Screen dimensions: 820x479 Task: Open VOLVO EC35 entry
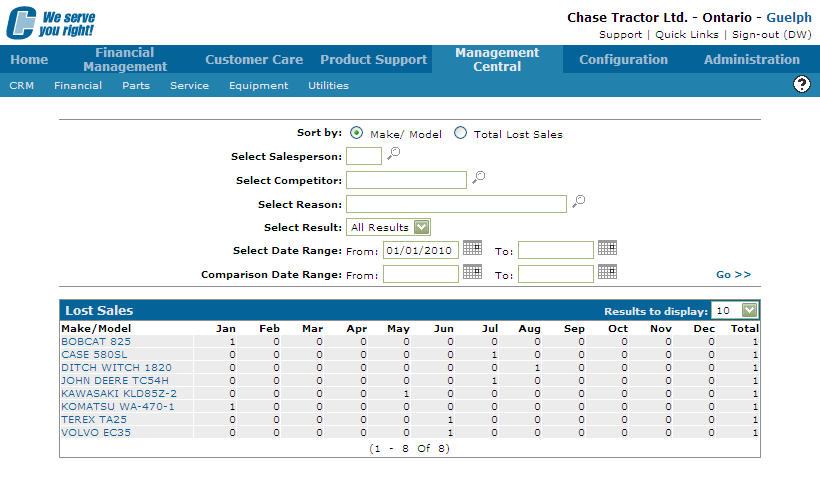coord(96,433)
